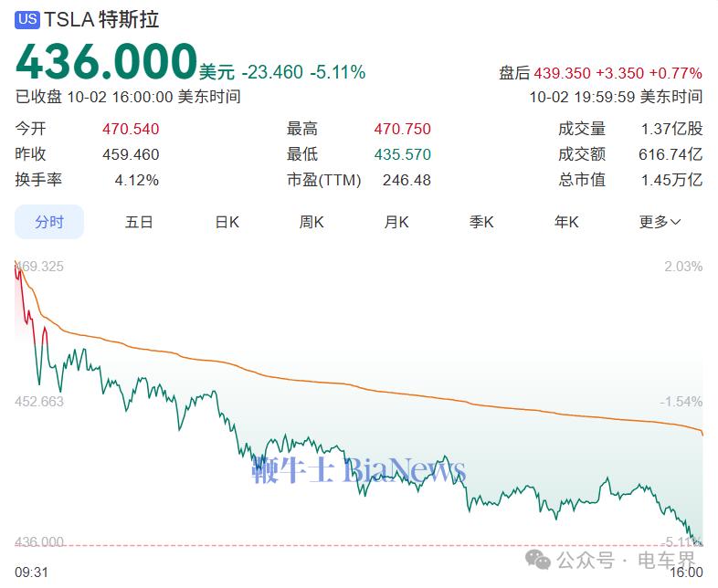Image resolution: width=718 pixels, height=588 pixels.
Task: Click the 鞭牛士 BiaNews watermark
Action: click(358, 470)
